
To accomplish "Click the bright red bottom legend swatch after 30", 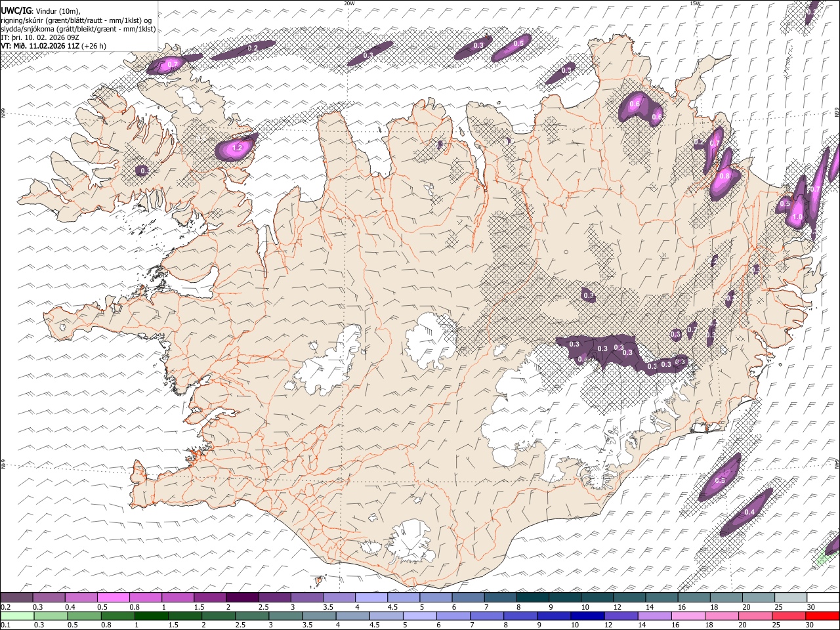I will (x=822, y=616).
